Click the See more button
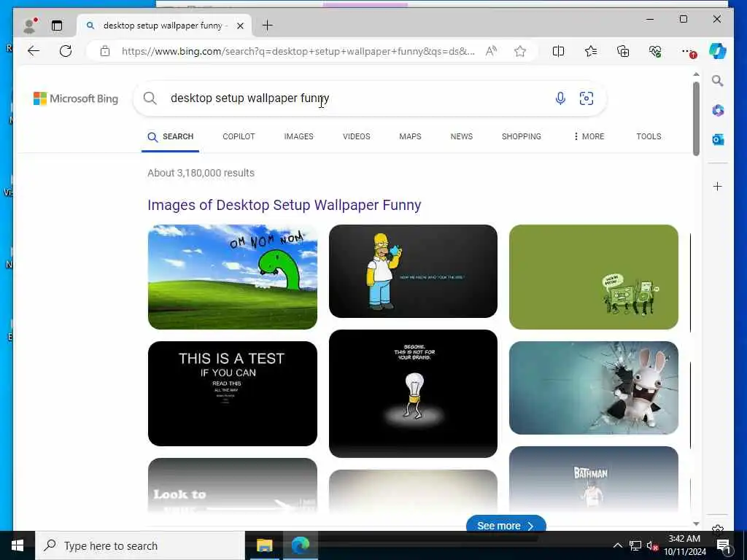747x560 pixels. point(506,525)
